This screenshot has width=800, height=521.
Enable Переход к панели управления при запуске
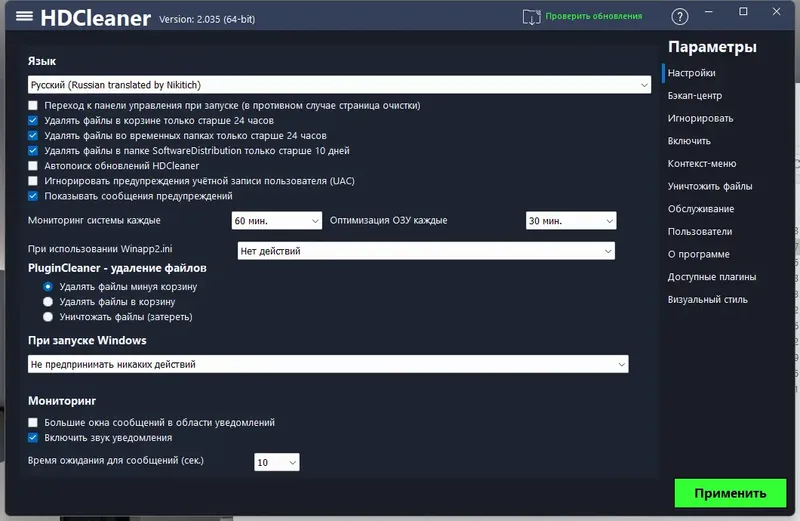pyautogui.click(x=33, y=106)
